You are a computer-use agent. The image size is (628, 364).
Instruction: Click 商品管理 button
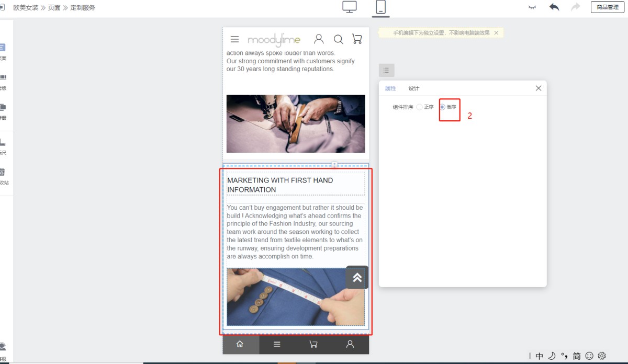[607, 7]
